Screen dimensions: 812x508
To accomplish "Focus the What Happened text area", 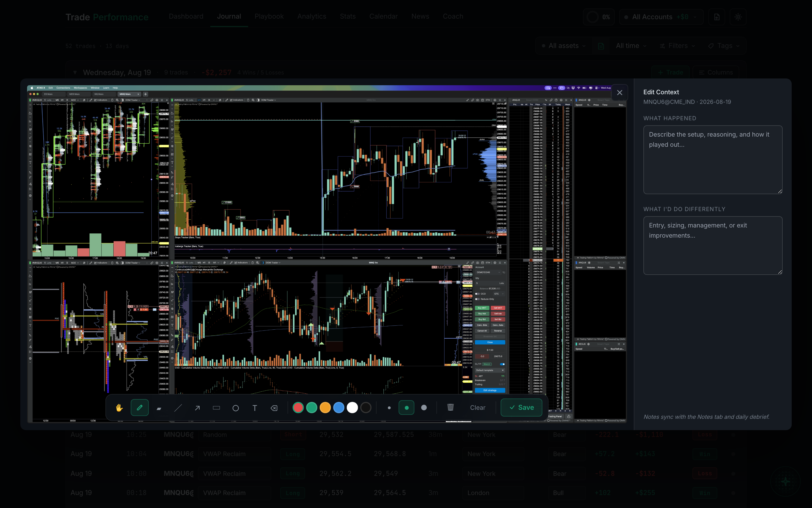I will pos(713,159).
